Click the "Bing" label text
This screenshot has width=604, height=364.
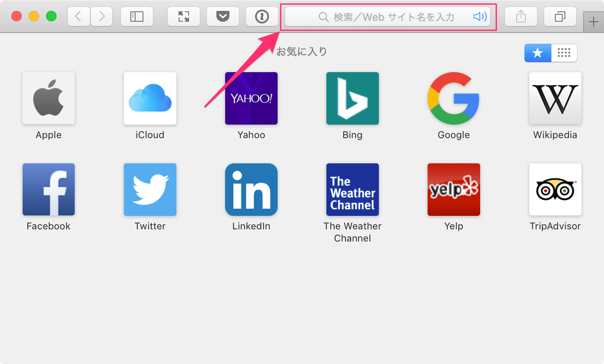(x=352, y=135)
